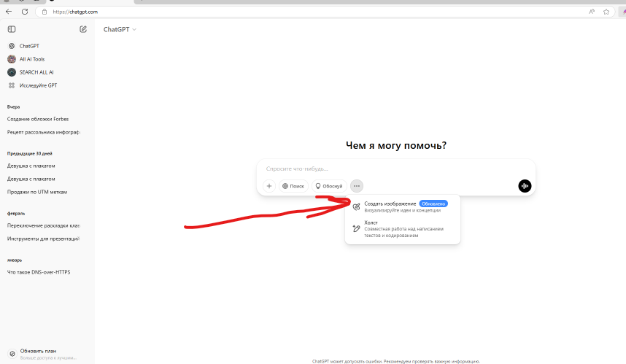626x364 pixels.
Task: Click the Исследуйте GPT grid icon
Action: click(x=12, y=85)
